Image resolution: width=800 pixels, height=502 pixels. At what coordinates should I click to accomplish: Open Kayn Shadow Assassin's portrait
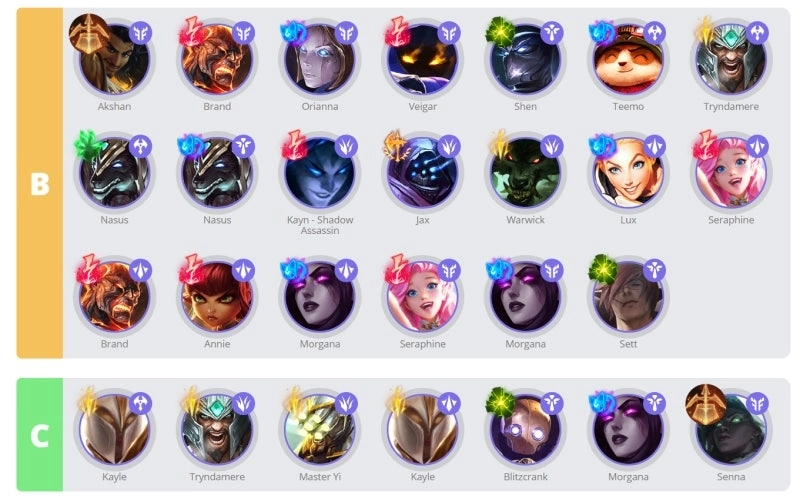click(320, 173)
